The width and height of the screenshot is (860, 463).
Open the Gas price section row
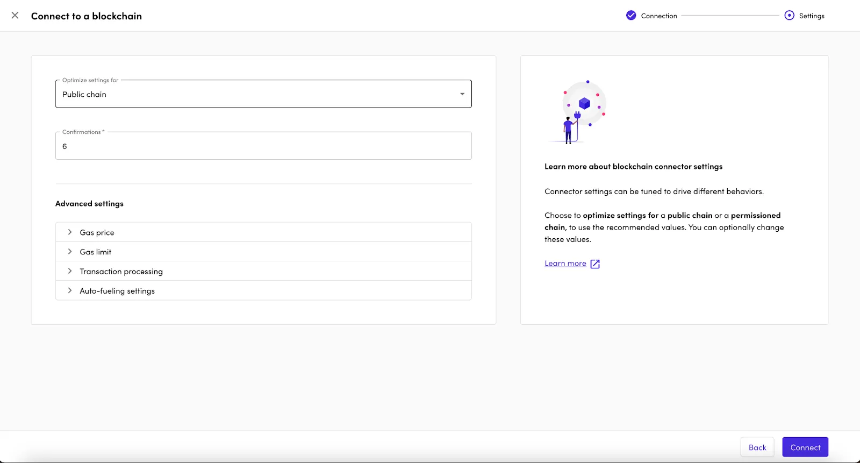(263, 232)
